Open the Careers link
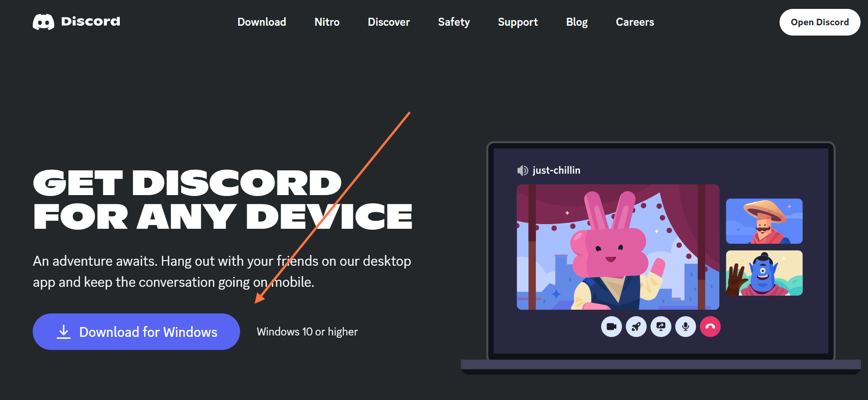 (x=635, y=22)
